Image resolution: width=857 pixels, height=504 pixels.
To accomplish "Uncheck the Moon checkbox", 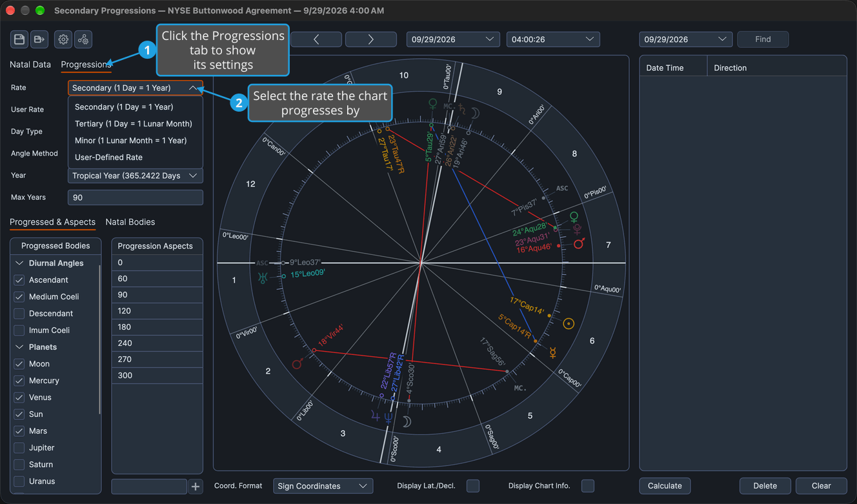I will point(19,364).
